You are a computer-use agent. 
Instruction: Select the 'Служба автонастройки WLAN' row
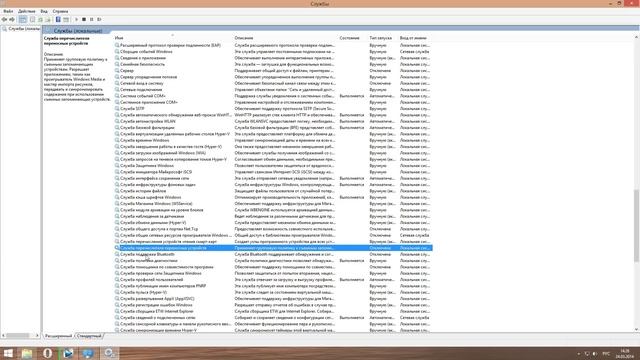[x=273, y=121]
